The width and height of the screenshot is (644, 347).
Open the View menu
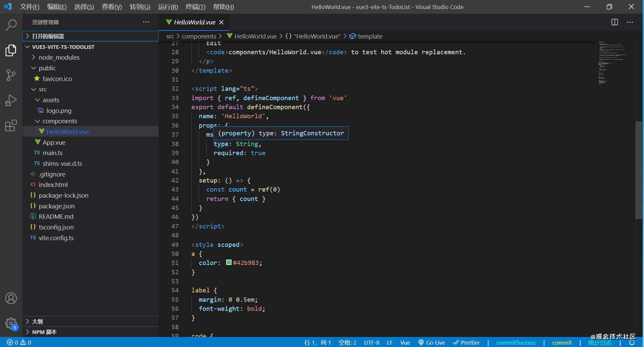click(112, 7)
